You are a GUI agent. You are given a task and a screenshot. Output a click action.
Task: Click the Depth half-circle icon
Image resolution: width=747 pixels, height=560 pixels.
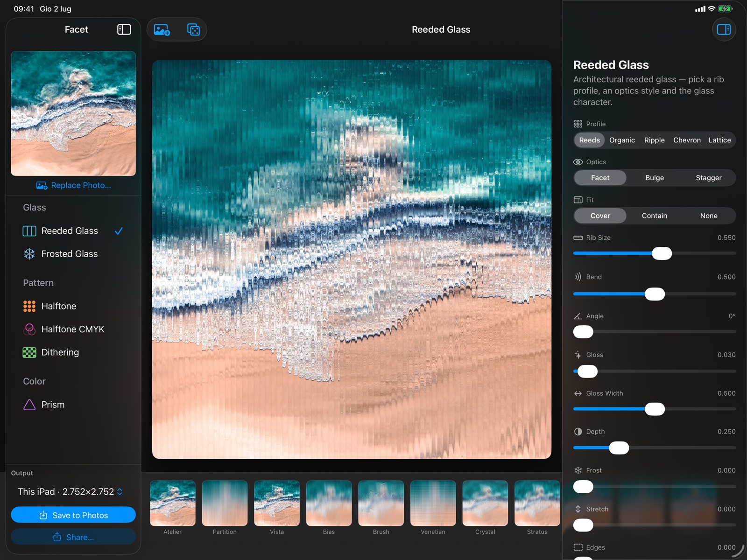pyautogui.click(x=578, y=432)
